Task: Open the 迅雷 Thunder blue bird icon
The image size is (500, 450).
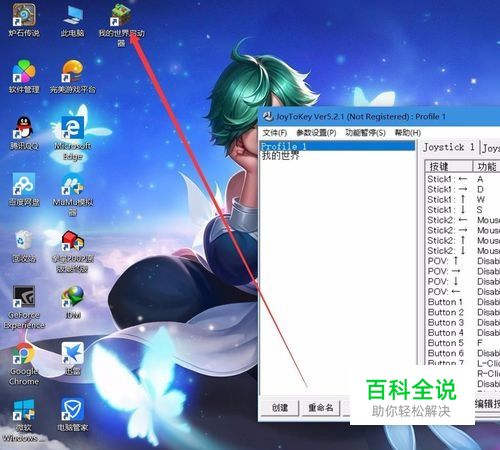Action: [72, 359]
